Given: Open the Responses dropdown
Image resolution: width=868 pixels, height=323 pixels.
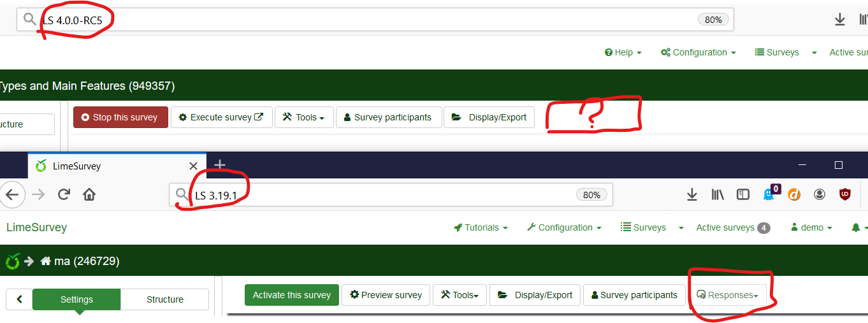Looking at the screenshot, I should tap(728, 295).
